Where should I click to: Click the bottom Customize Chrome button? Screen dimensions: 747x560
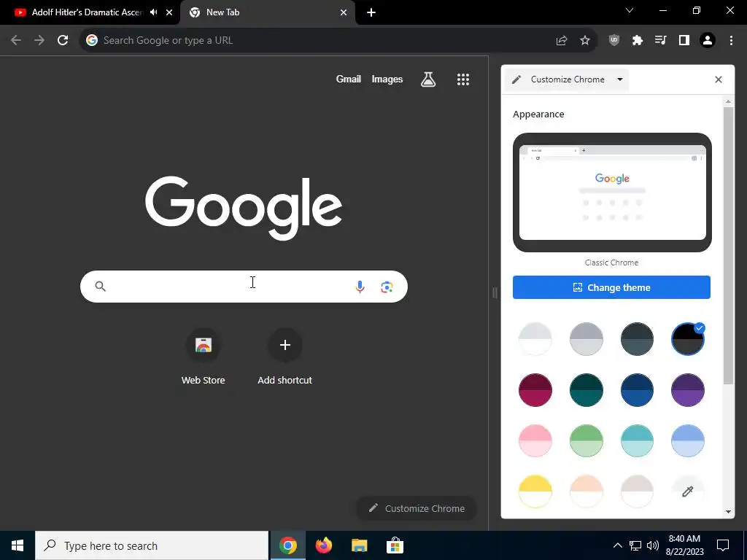(417, 508)
